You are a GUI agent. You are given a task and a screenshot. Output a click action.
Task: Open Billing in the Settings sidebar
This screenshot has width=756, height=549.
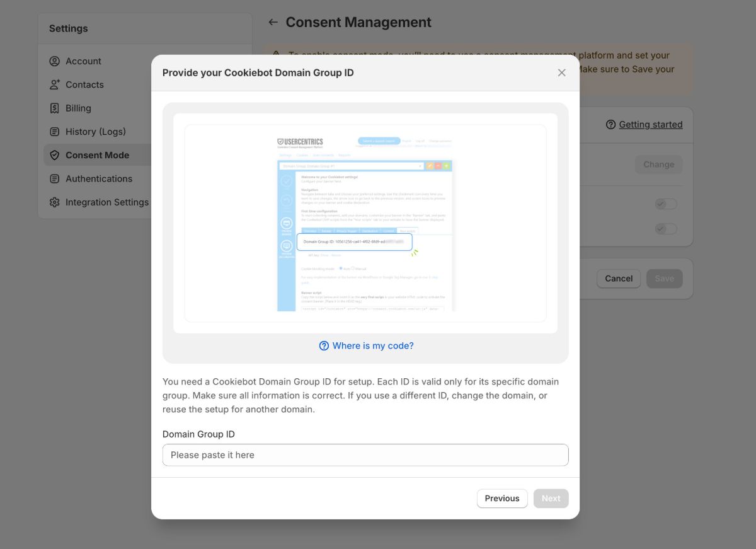(x=78, y=108)
